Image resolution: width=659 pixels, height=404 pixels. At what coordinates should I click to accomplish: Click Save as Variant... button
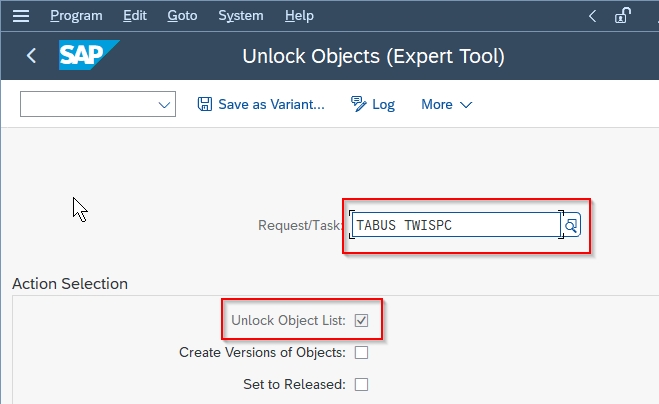pyautogui.click(x=261, y=104)
